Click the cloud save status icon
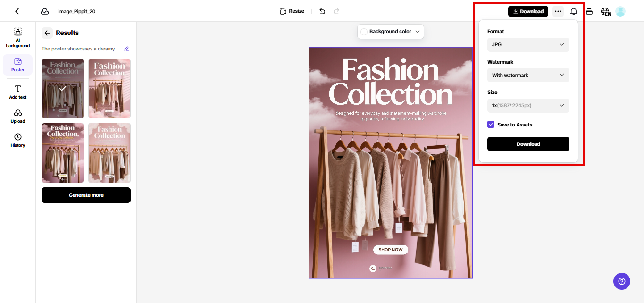 pyautogui.click(x=45, y=11)
